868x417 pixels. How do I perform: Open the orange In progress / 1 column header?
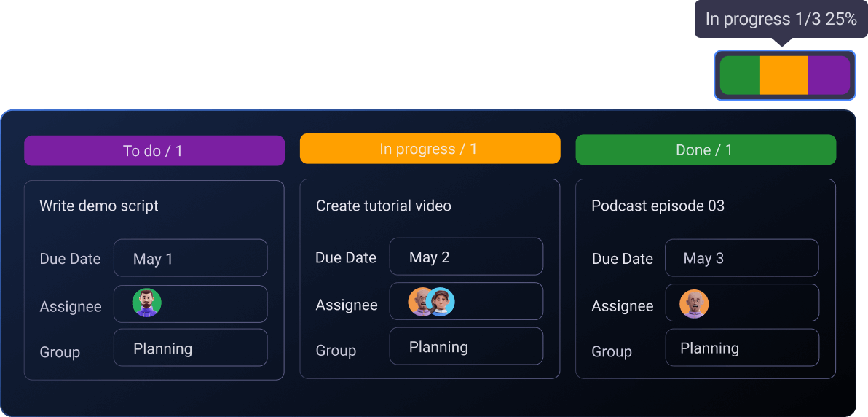pos(430,149)
